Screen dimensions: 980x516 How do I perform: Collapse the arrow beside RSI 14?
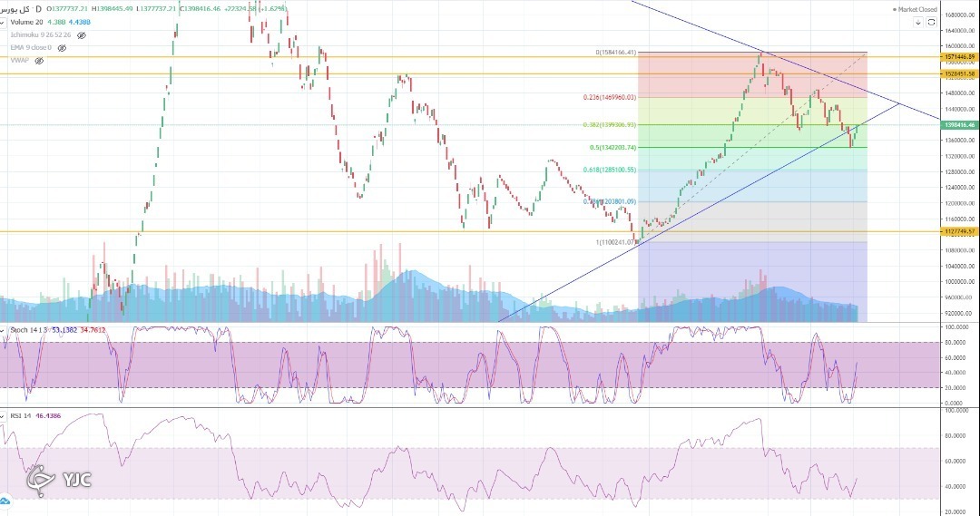[3, 415]
